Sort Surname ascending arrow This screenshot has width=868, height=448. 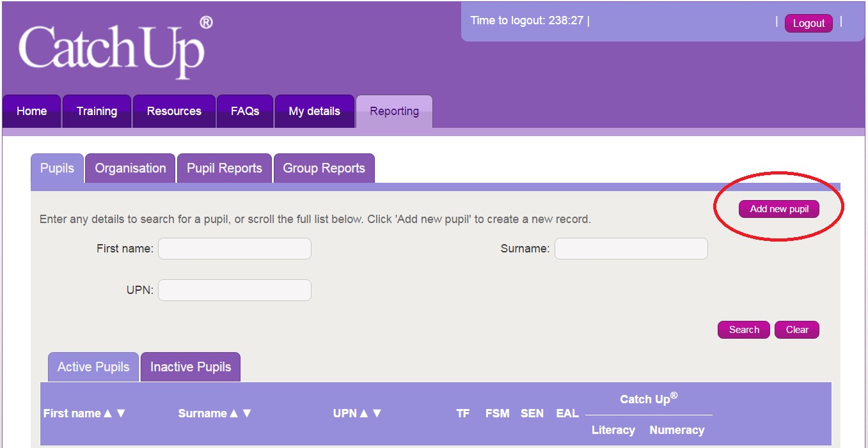pos(234,413)
